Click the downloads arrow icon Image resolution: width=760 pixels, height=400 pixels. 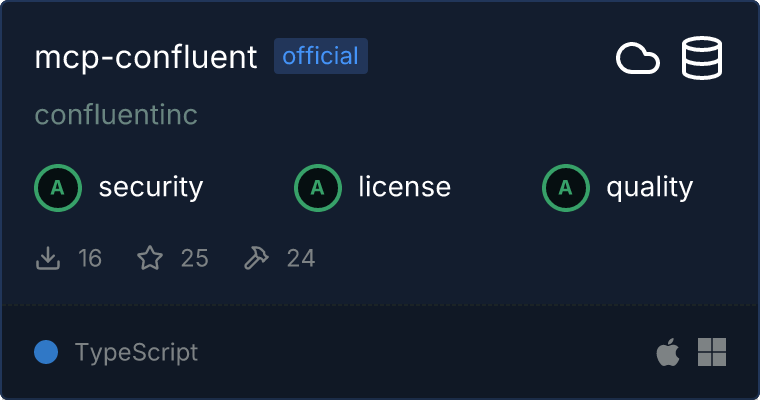coord(48,259)
